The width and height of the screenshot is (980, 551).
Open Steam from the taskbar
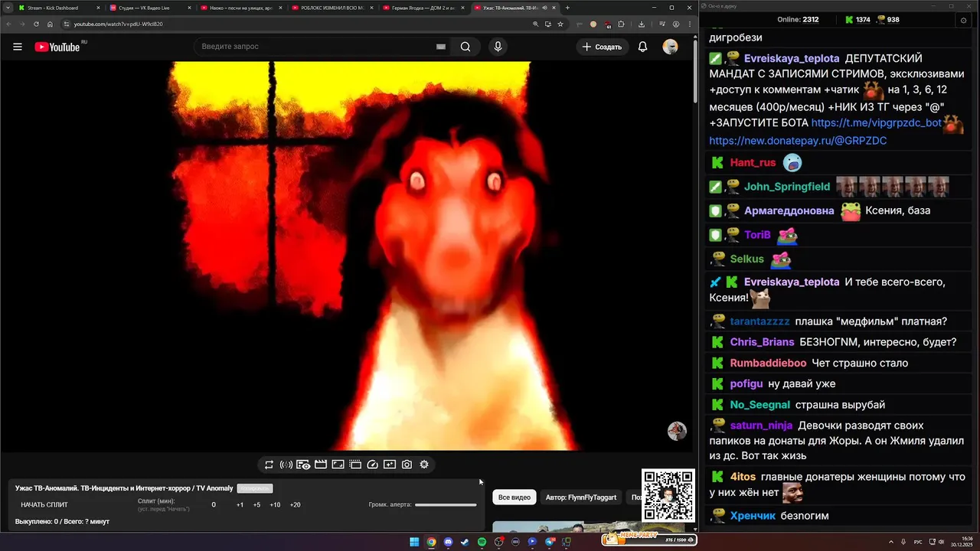465,542
